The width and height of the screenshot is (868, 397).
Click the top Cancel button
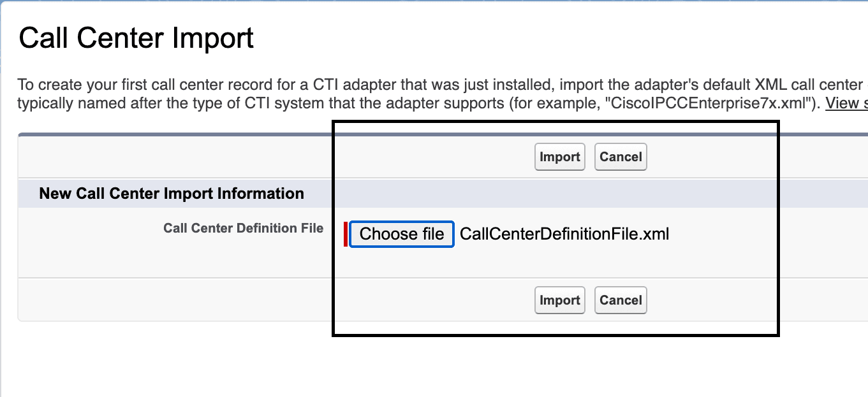coord(621,157)
